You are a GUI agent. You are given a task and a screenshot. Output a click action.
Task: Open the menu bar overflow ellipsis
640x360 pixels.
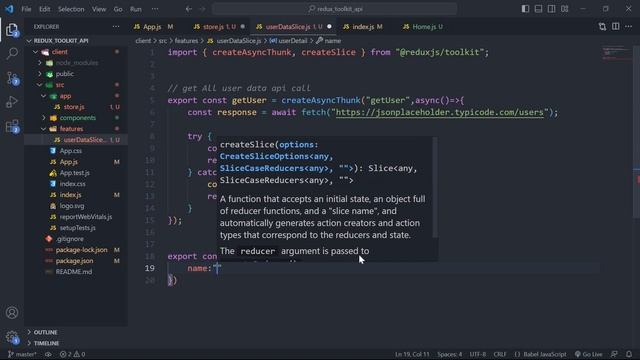[155, 9]
